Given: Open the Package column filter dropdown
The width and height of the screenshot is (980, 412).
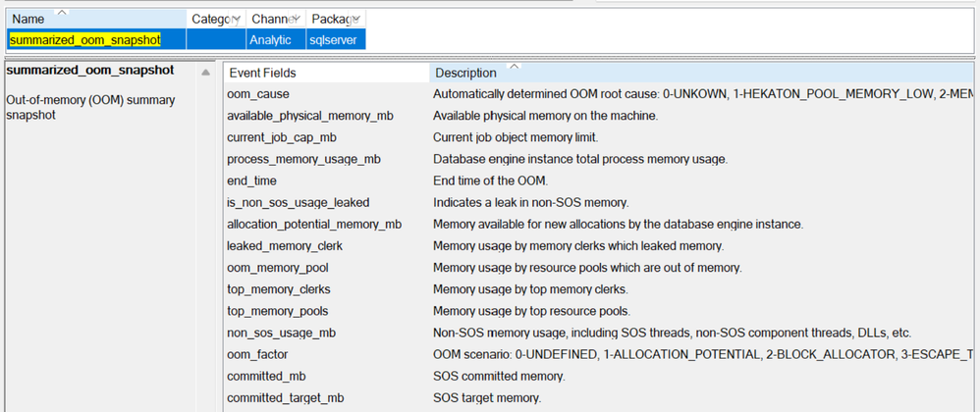Looking at the screenshot, I should (357, 20).
